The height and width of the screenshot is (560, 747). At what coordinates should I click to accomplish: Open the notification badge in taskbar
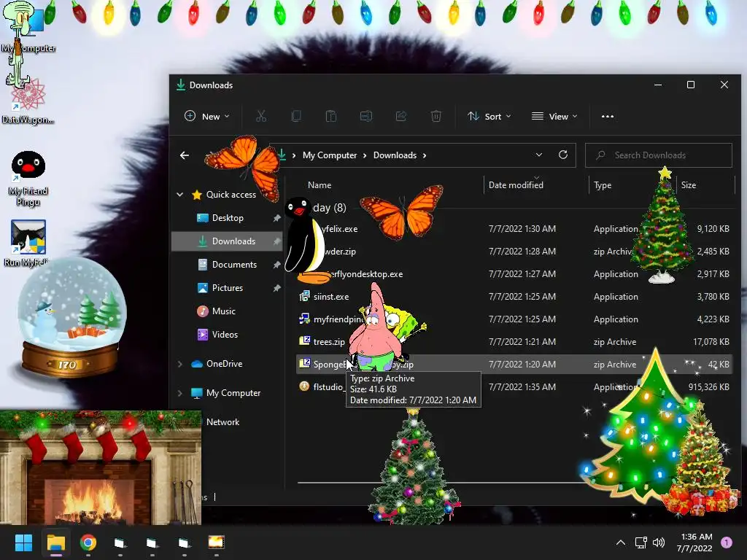click(x=727, y=542)
